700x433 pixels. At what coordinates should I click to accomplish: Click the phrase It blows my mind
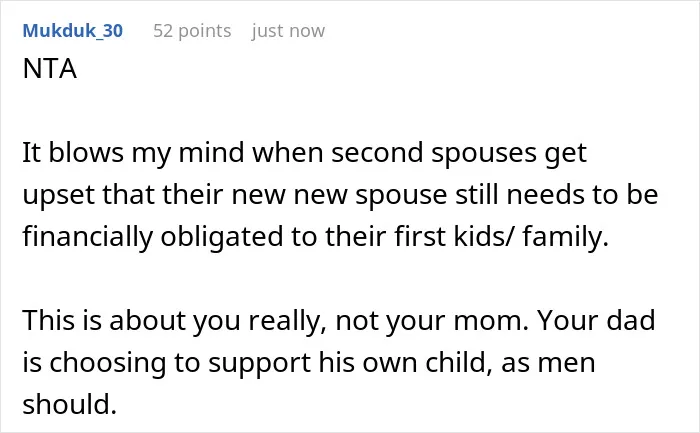coord(134,154)
